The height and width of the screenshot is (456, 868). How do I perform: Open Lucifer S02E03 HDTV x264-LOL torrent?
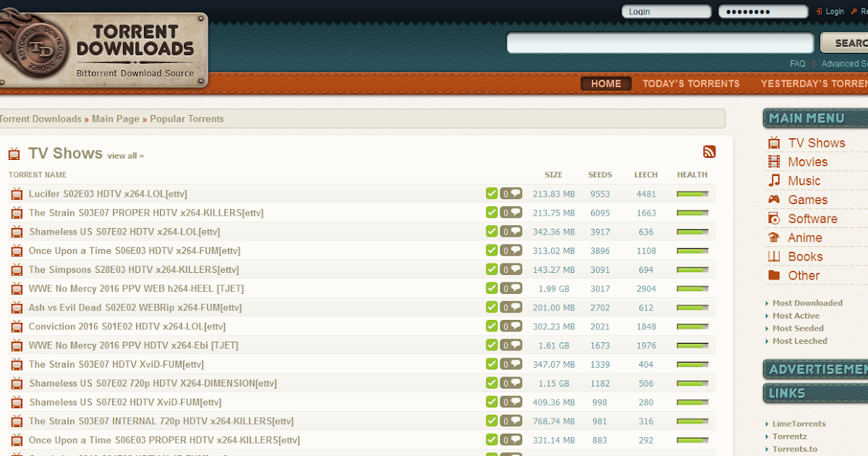tap(108, 194)
